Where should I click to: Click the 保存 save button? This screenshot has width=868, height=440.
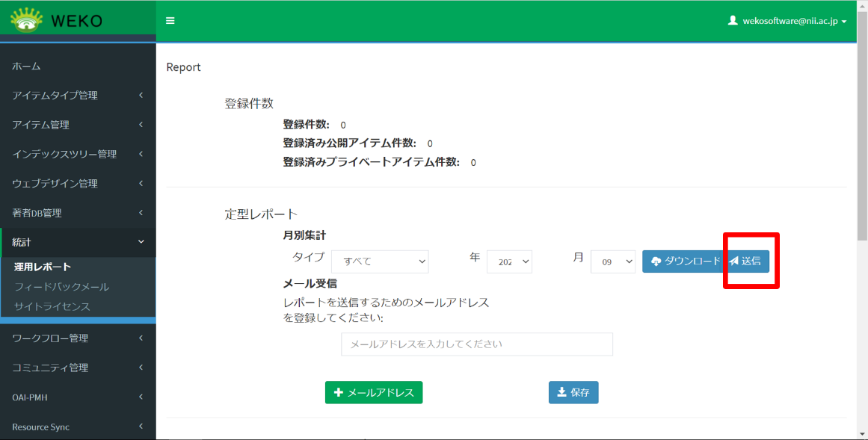coord(573,392)
